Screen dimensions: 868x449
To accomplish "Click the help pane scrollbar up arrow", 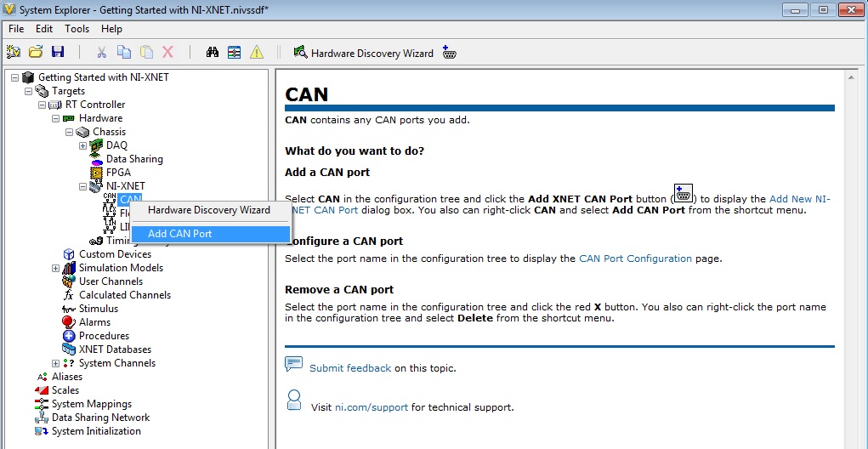I will [853, 78].
